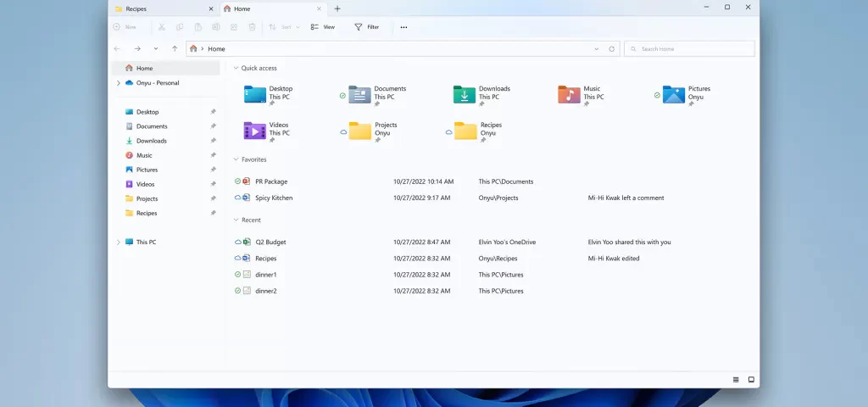Go back with the left arrow
This screenshot has width=868, height=407.
(x=117, y=48)
